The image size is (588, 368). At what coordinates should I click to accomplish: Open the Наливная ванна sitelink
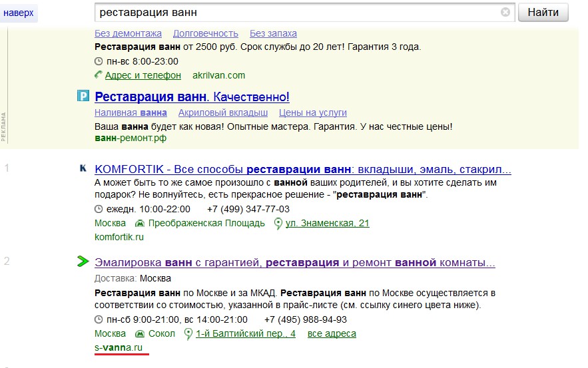coord(131,112)
